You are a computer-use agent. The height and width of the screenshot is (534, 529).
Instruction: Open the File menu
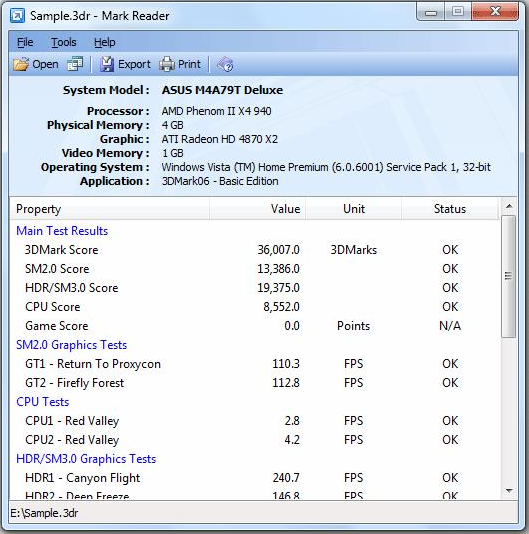point(25,42)
